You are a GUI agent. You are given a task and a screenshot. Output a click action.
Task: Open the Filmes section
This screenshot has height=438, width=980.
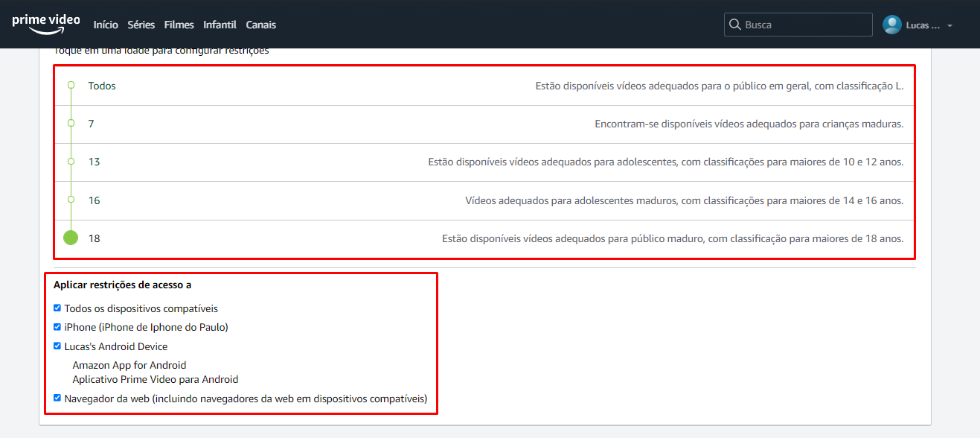[179, 25]
